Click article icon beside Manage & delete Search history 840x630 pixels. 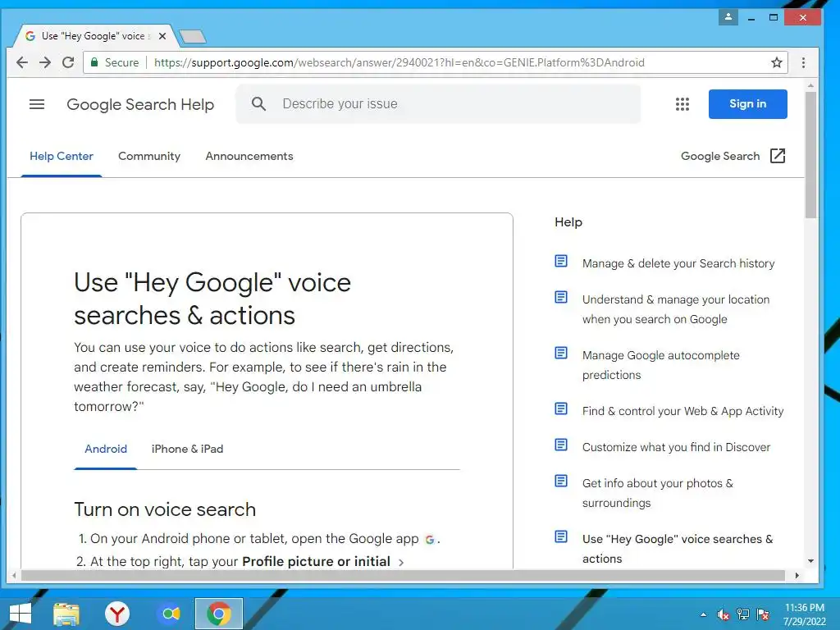[561, 262]
